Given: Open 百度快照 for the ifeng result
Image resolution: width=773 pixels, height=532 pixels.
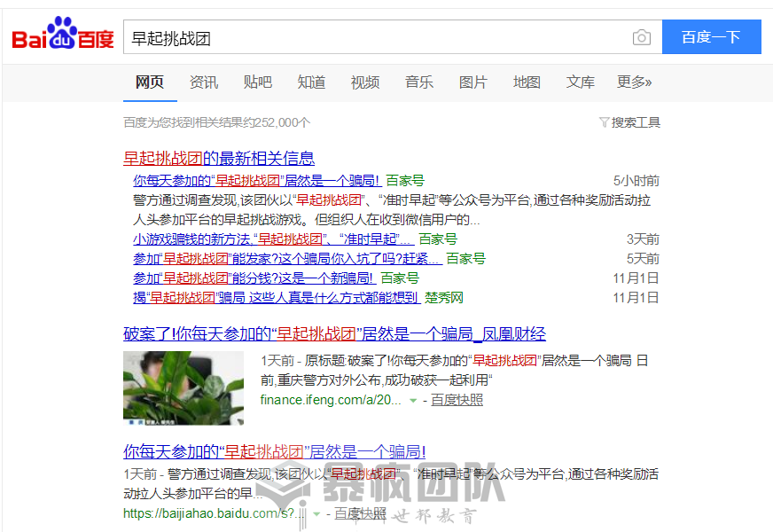Looking at the screenshot, I should (457, 400).
